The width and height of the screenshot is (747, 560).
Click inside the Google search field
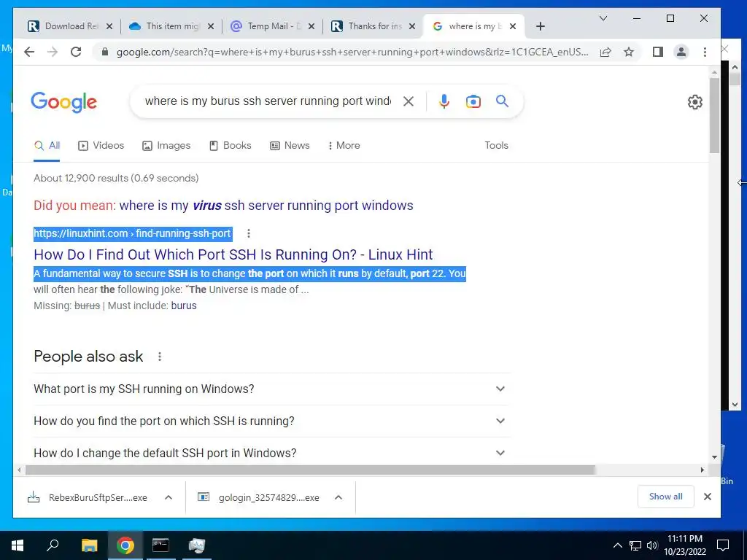(268, 101)
